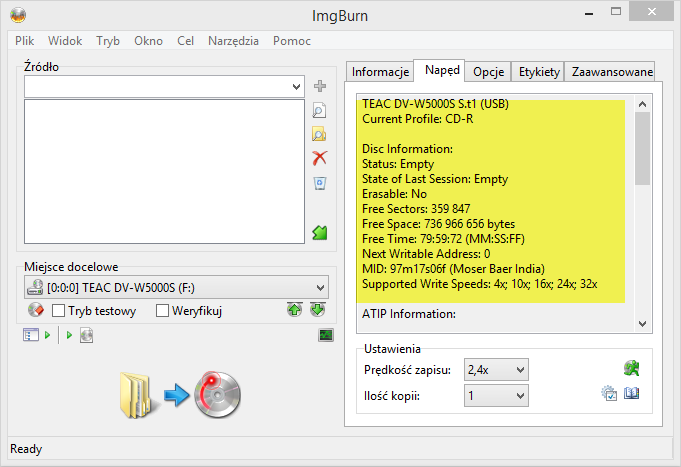Image resolution: width=681 pixels, height=467 pixels.
Task: Open the Pomoc menu
Action: point(292,41)
